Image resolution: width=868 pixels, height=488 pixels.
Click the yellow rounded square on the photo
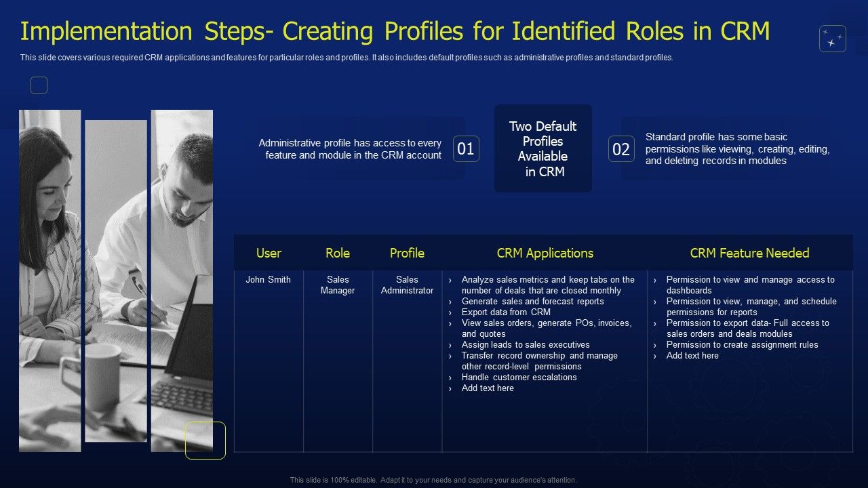pos(205,440)
